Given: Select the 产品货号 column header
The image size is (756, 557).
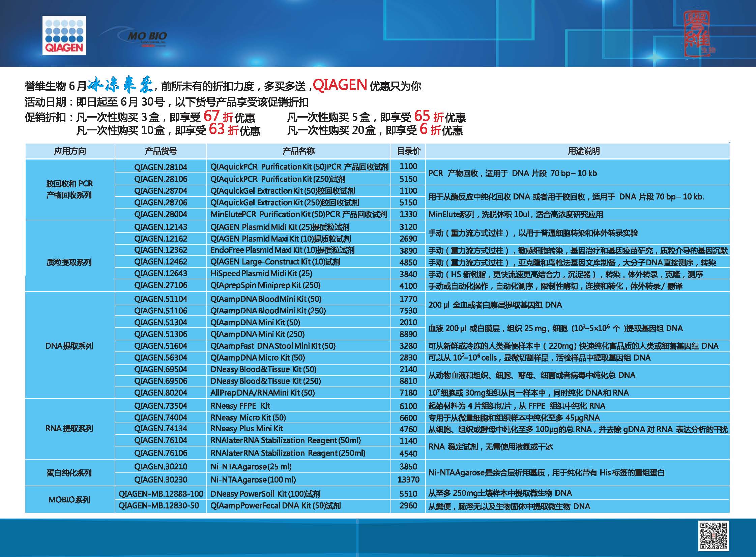Looking at the screenshot, I should pos(161,151).
